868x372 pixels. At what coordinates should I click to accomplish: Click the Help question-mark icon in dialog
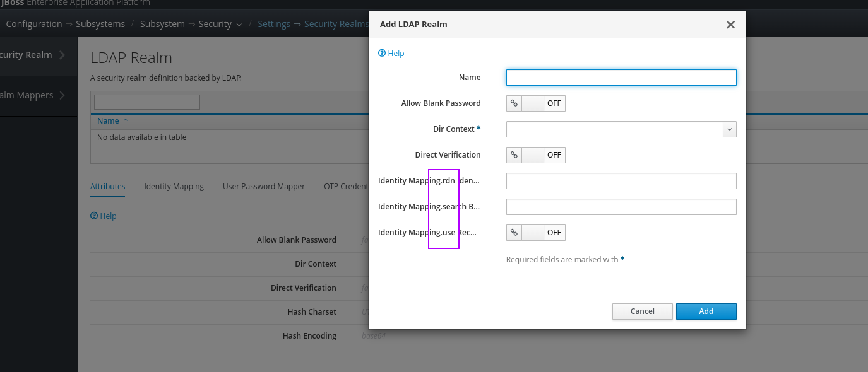tap(382, 54)
